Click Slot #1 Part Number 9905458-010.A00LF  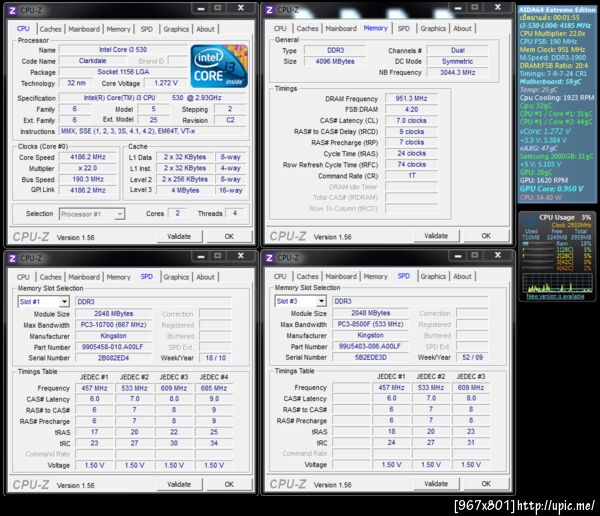(x=112, y=347)
